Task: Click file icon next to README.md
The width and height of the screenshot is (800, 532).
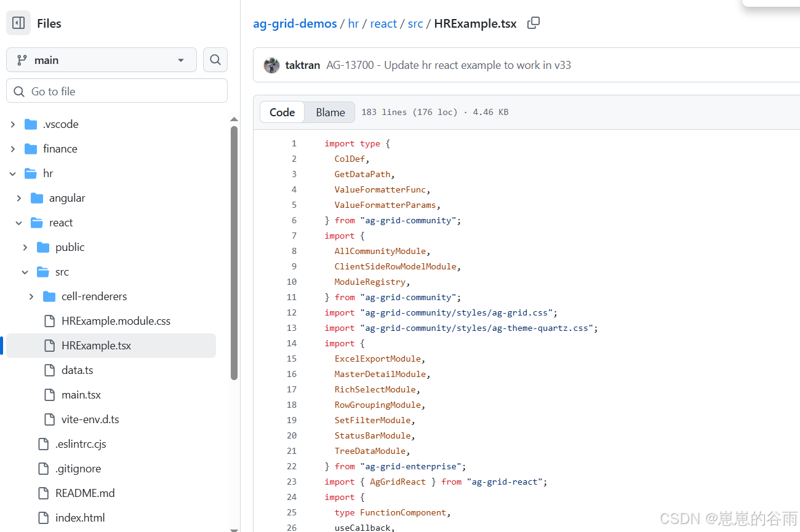Action: pyautogui.click(x=44, y=493)
